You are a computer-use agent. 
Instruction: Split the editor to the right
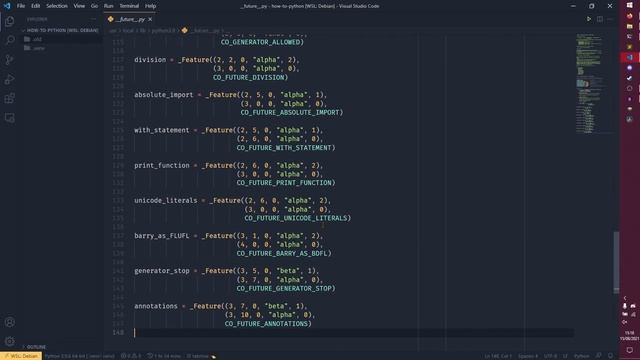(x=600, y=19)
